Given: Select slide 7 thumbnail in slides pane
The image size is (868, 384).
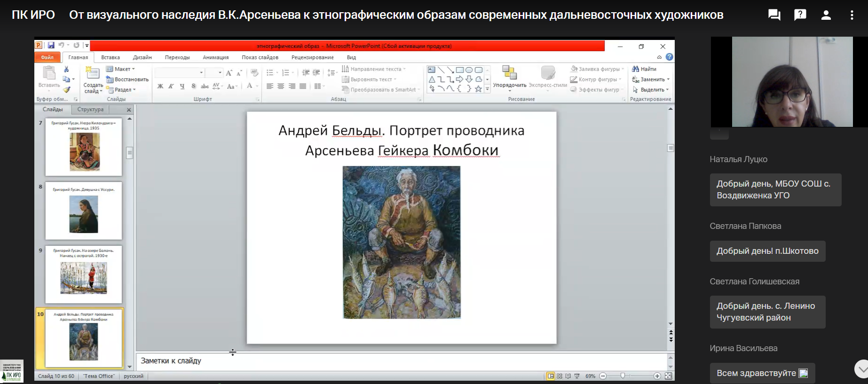Looking at the screenshot, I should 84,147.
